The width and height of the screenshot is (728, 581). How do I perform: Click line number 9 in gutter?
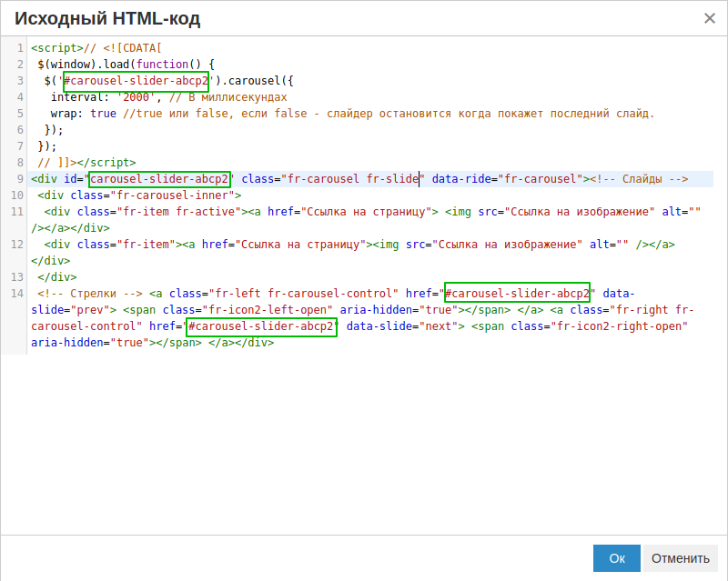pyautogui.click(x=20, y=179)
